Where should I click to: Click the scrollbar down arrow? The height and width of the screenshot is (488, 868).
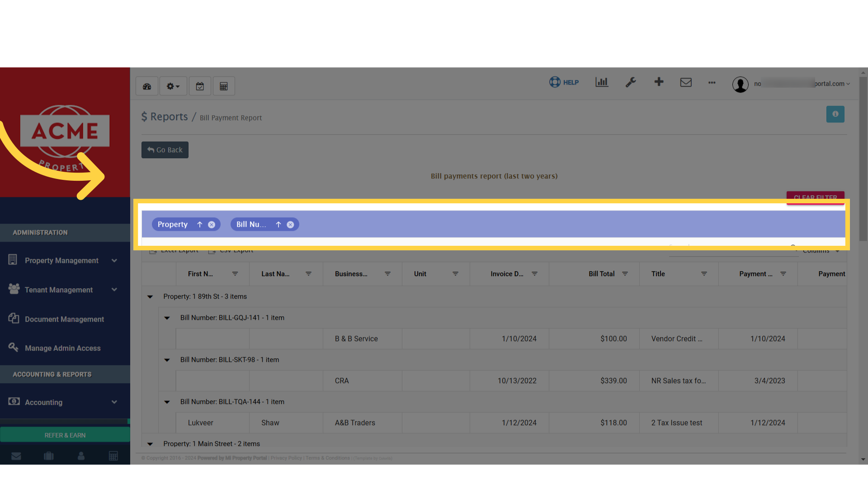click(x=863, y=460)
